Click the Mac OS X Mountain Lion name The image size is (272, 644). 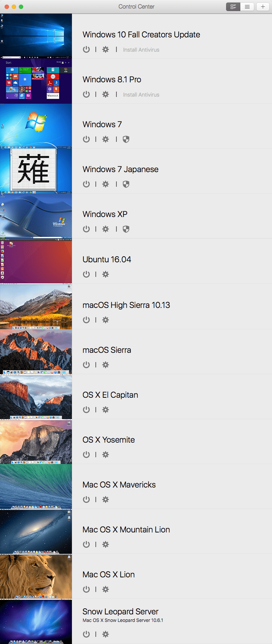[x=126, y=530]
